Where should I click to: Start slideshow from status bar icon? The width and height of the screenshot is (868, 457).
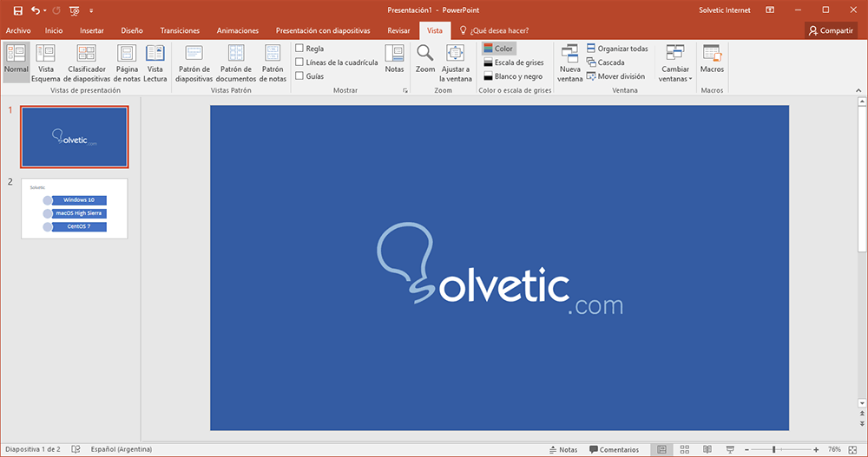pyautogui.click(x=730, y=449)
